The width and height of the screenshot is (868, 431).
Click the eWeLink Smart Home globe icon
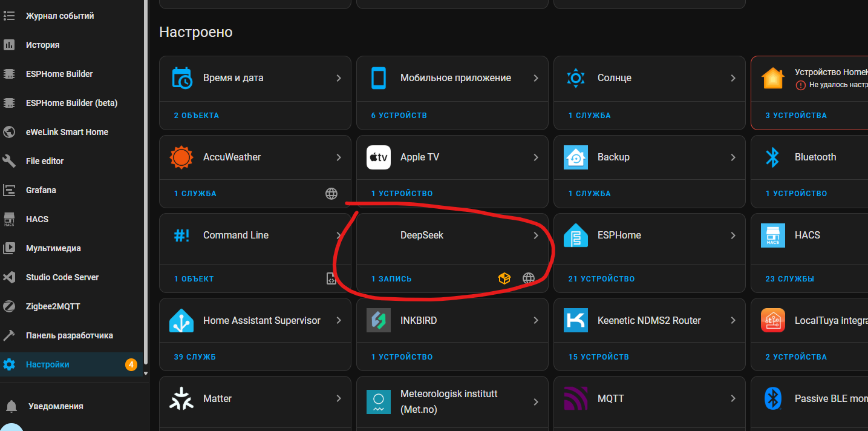9,132
